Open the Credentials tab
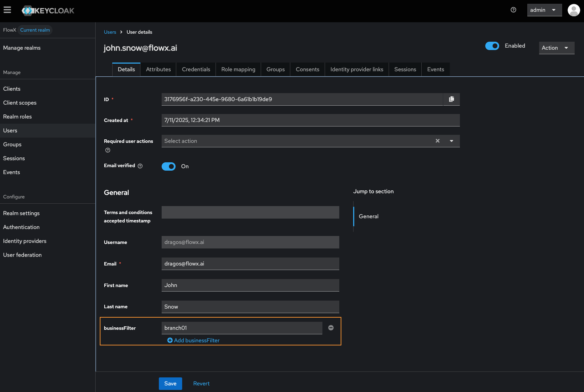This screenshot has width=584, height=392. tap(196, 69)
